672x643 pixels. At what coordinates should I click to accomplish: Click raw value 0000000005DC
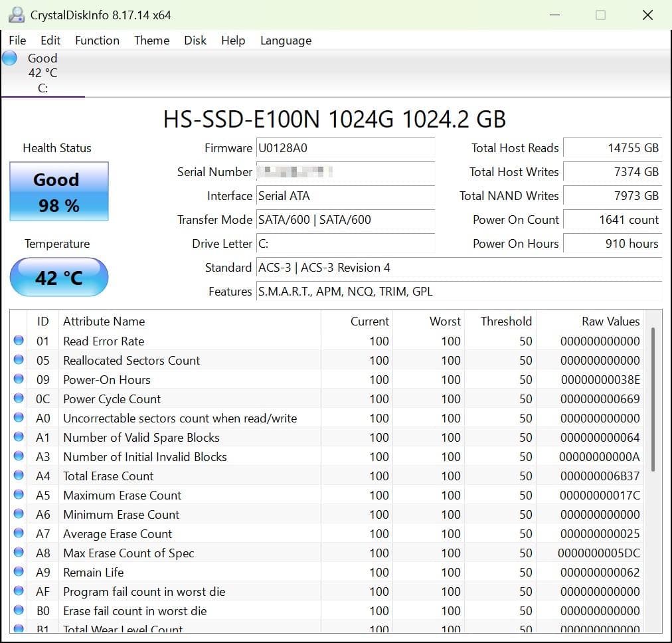[599, 553]
